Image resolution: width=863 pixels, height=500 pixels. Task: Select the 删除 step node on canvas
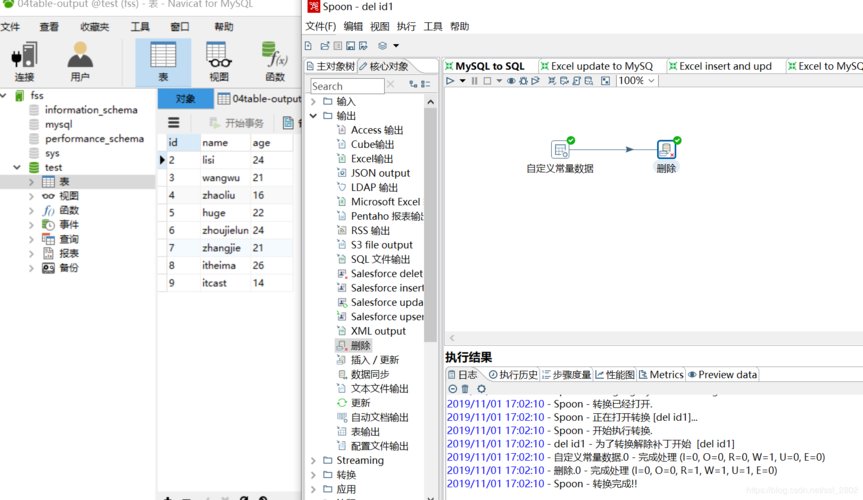pos(667,149)
